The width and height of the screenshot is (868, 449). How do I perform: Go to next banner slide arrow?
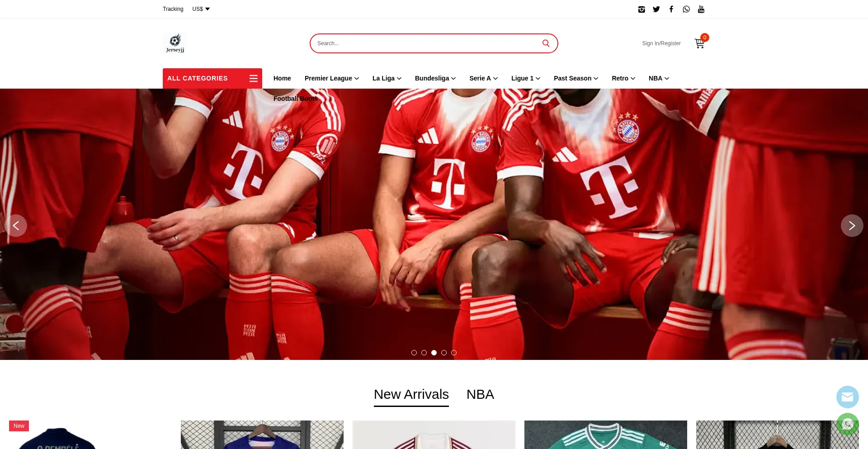(852, 226)
